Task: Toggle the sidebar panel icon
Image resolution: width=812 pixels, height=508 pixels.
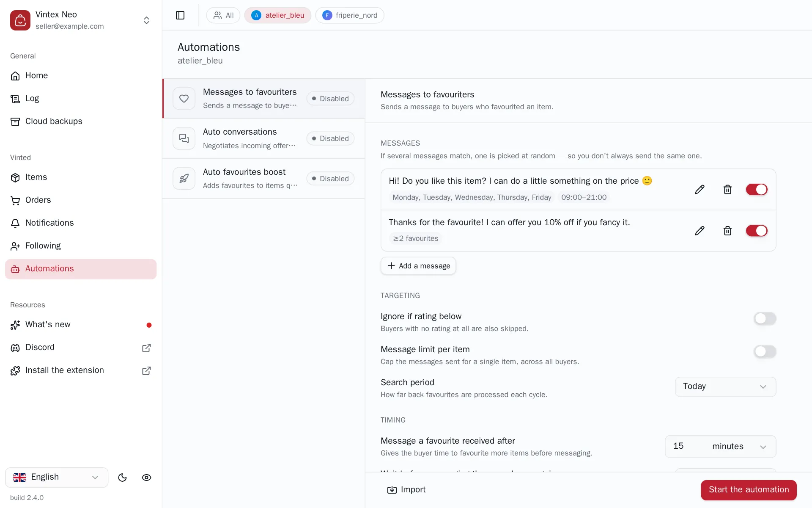Action: [180, 15]
